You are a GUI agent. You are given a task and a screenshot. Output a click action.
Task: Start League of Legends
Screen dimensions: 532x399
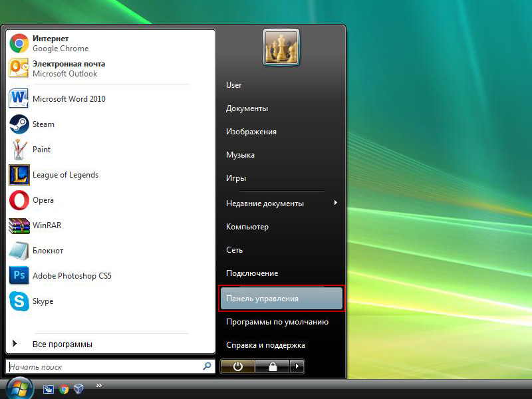(110, 175)
